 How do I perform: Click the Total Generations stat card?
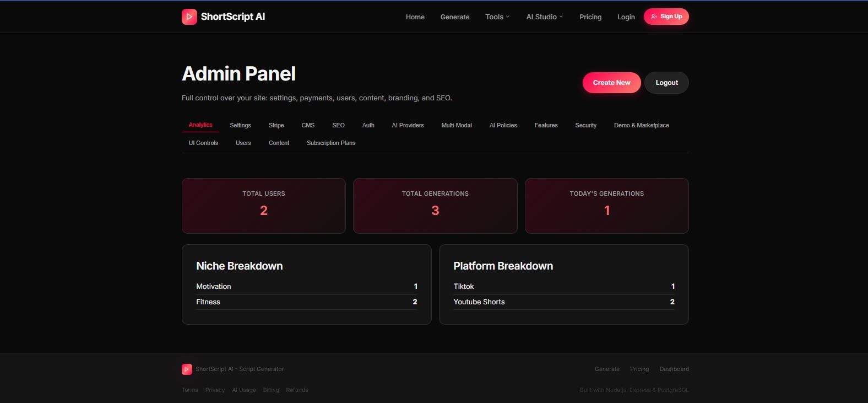pos(435,206)
